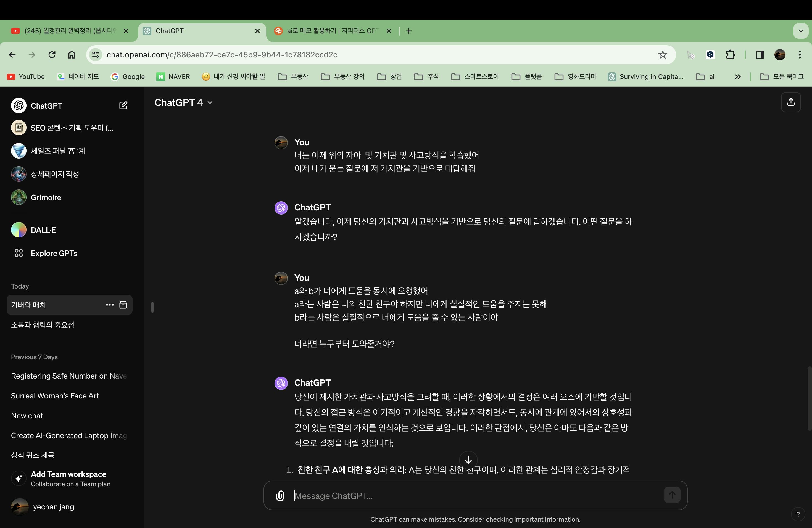Open the 부동산 강의 bookmark folder
The image size is (812, 528).
point(343,77)
